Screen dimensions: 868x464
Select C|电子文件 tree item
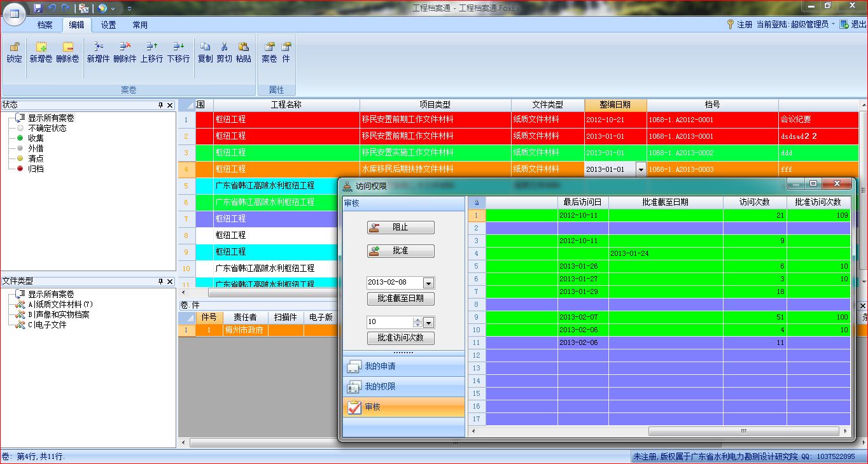click(47, 325)
